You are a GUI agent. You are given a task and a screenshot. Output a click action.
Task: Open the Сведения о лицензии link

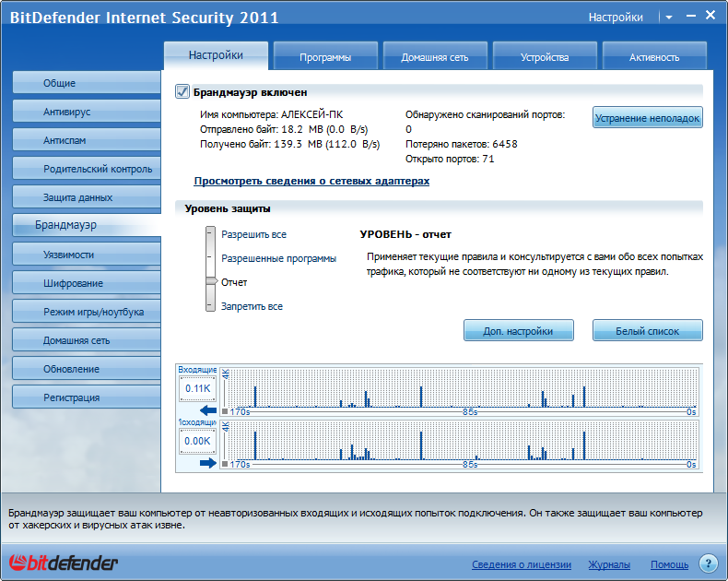point(522,564)
